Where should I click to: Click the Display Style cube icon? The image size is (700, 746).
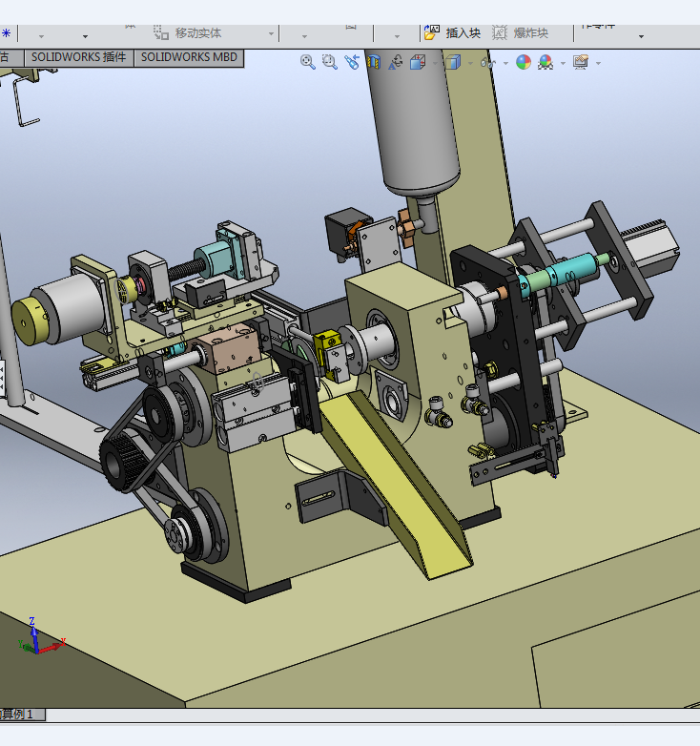[452, 62]
